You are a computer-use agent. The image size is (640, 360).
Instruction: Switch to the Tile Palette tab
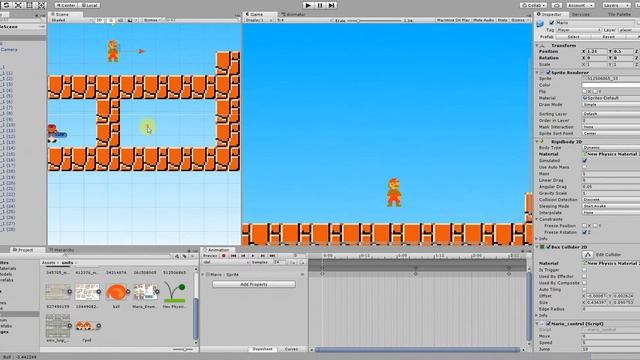coord(619,14)
